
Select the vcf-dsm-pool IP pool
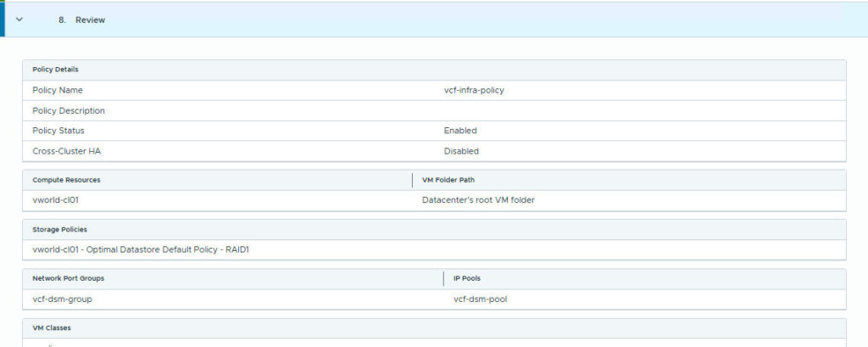[481, 299]
